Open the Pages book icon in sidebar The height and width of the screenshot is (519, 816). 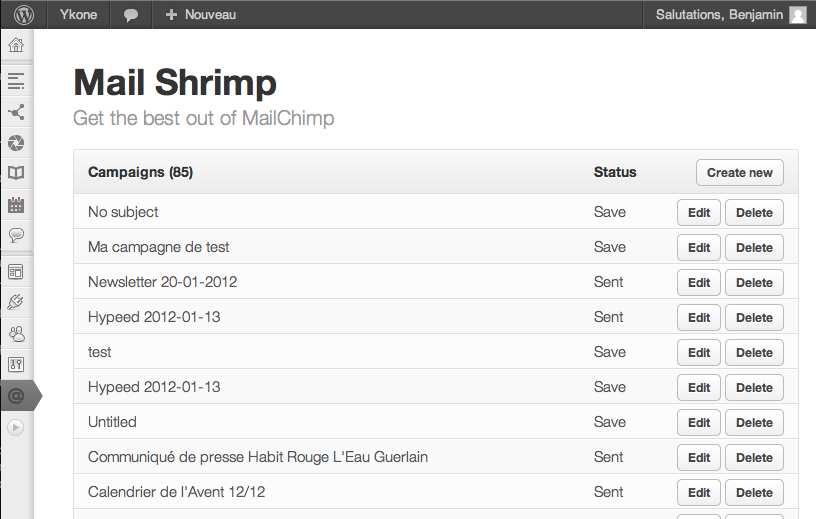point(16,173)
